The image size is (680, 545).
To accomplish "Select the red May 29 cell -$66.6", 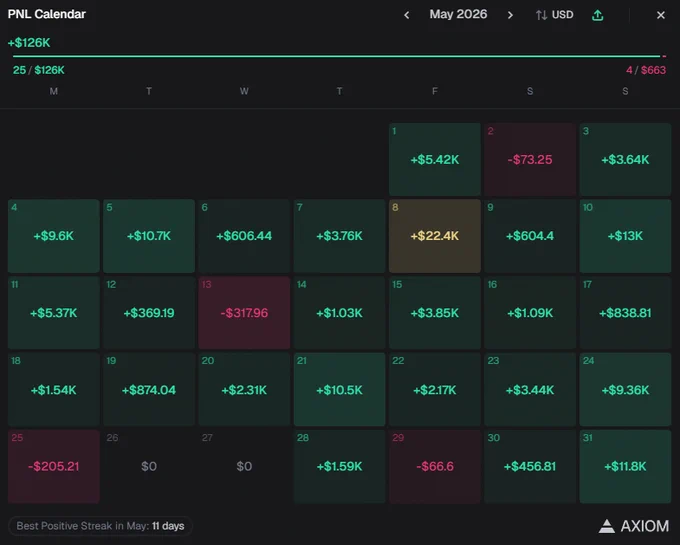I will [x=435, y=466].
